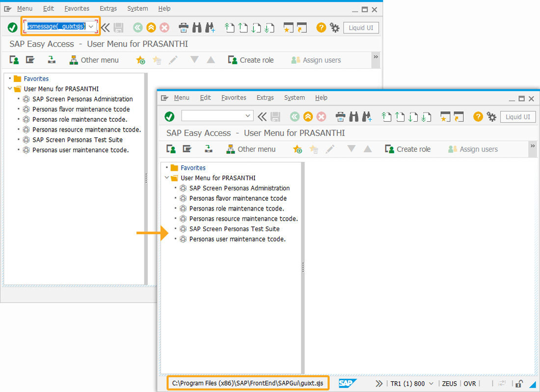
Task: Click red Cancel icon in back window
Action: tap(164, 27)
